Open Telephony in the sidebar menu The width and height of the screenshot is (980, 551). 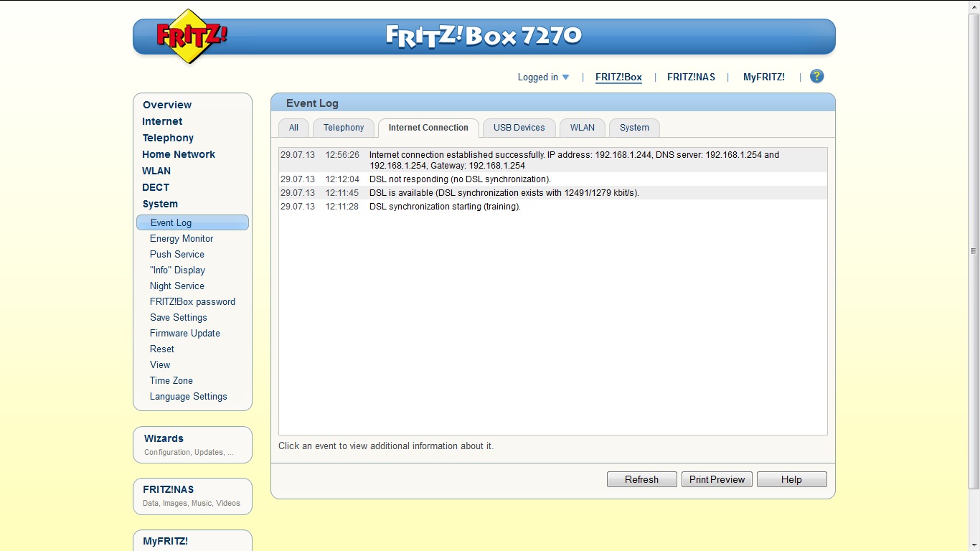[168, 138]
